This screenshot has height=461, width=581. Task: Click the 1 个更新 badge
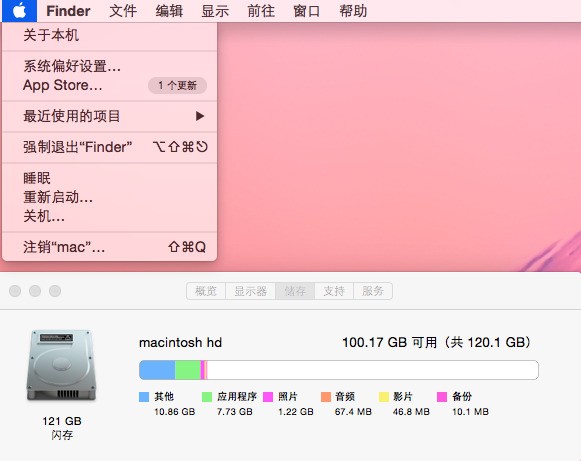pos(177,86)
